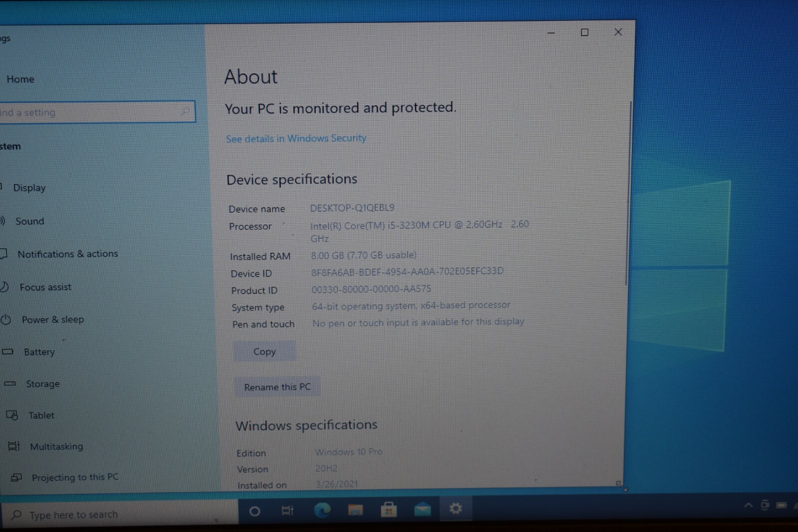Open Storage settings label
The width and height of the screenshot is (798, 532).
click(x=43, y=384)
